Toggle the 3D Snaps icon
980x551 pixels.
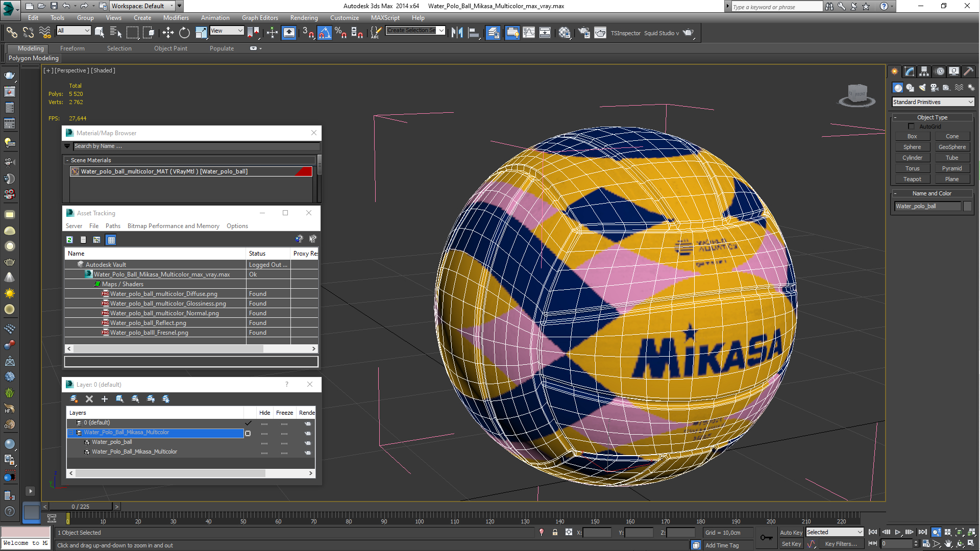point(308,33)
